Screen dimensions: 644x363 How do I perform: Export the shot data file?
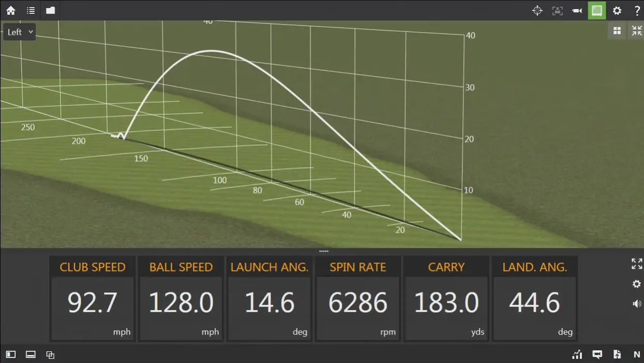[617, 355]
